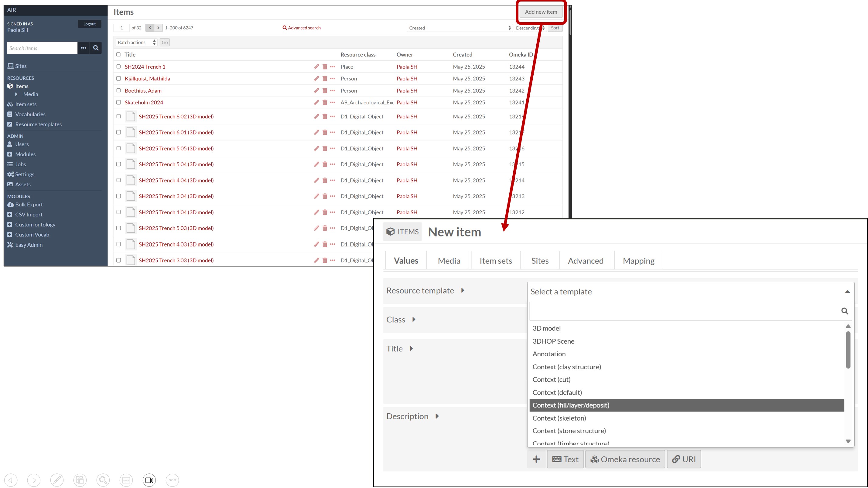Click the camera icon in presentation toolbar
Viewport: 868px width, 488px height.
[149, 480]
